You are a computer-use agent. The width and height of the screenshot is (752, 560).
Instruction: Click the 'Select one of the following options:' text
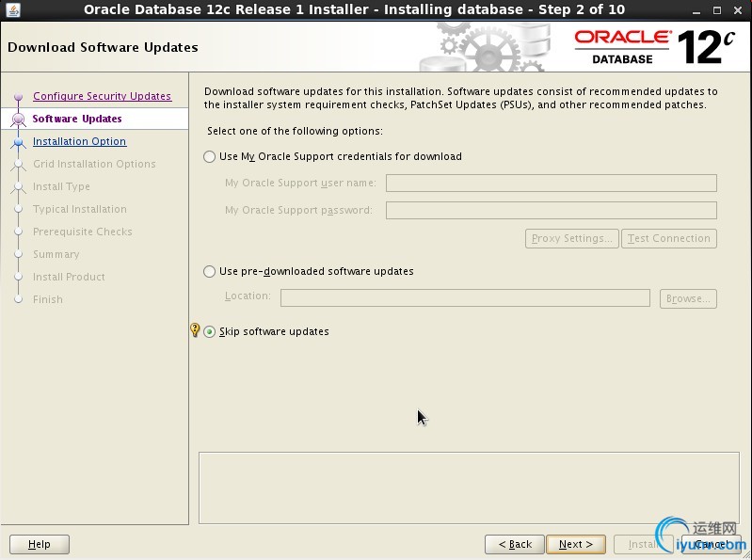(x=295, y=132)
